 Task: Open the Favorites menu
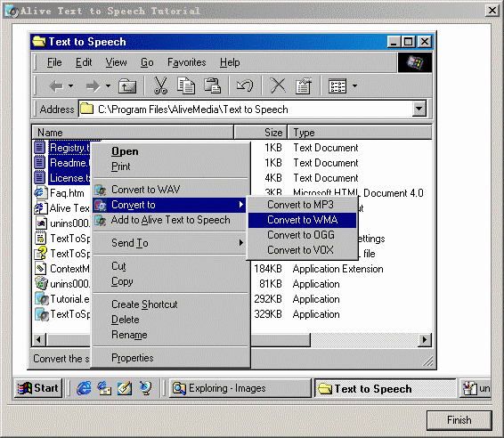tap(187, 62)
